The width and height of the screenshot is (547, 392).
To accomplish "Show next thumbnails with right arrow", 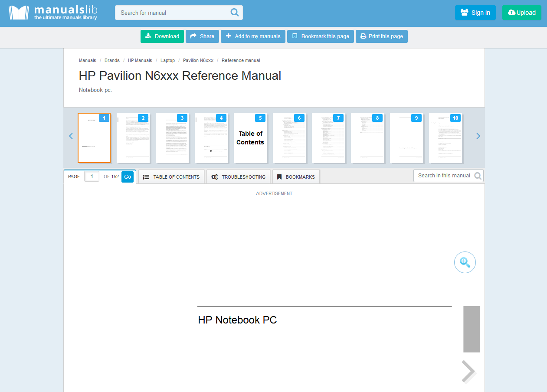I will (478, 136).
